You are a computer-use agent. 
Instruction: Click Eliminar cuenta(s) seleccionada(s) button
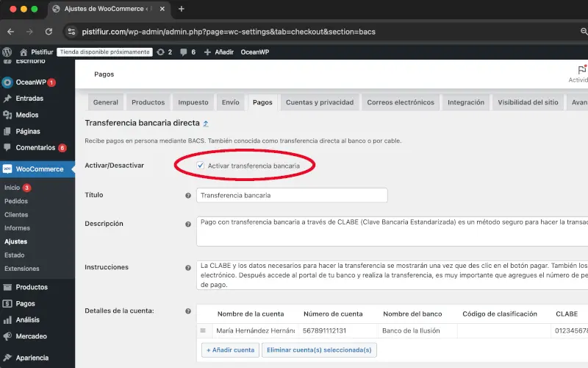(319, 350)
